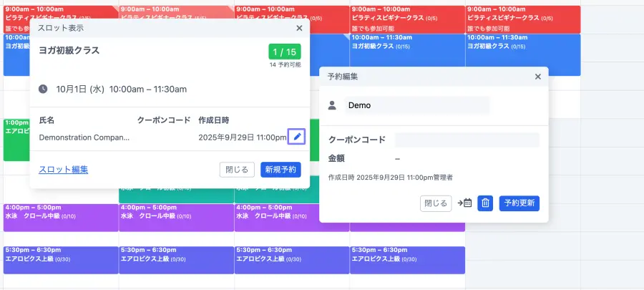The image size is (644, 290).
Task: Click 閉じる in the 予約編集 panel
Action: tap(436, 203)
